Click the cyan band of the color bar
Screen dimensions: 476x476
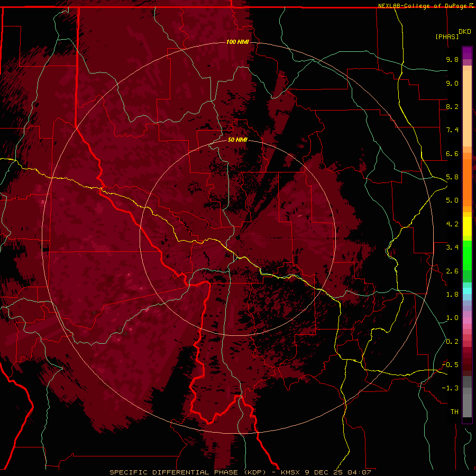click(x=467, y=291)
